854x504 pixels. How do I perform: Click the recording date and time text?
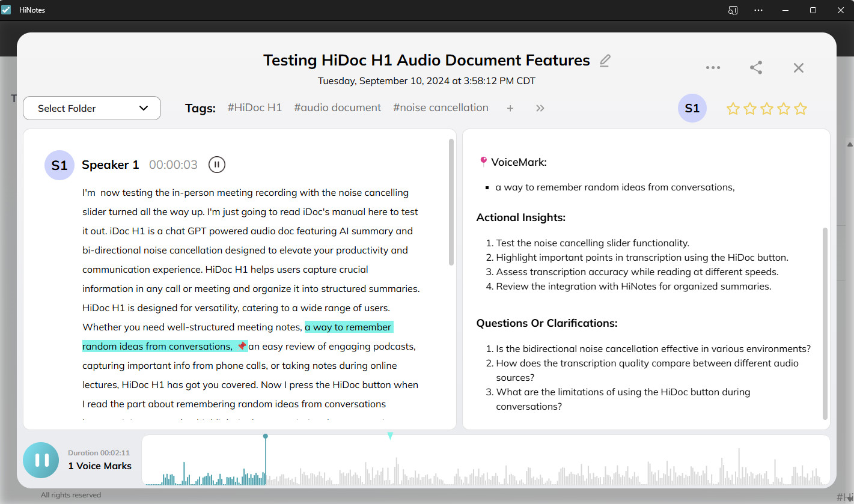[427, 80]
